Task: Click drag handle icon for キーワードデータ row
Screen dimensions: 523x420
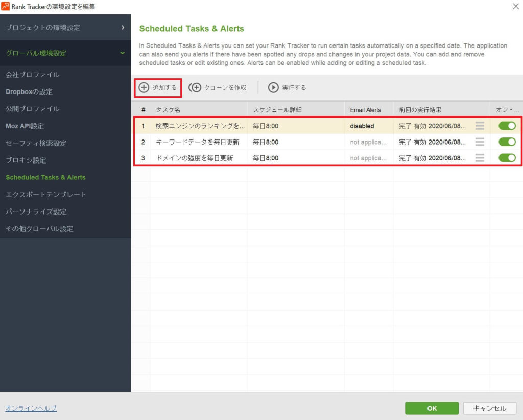Action: 480,142
